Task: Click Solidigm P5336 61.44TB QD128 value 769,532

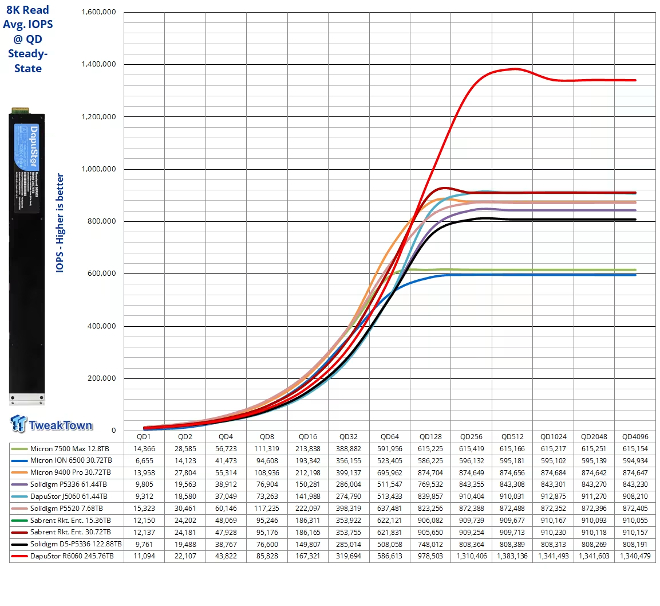Action: coord(431,484)
